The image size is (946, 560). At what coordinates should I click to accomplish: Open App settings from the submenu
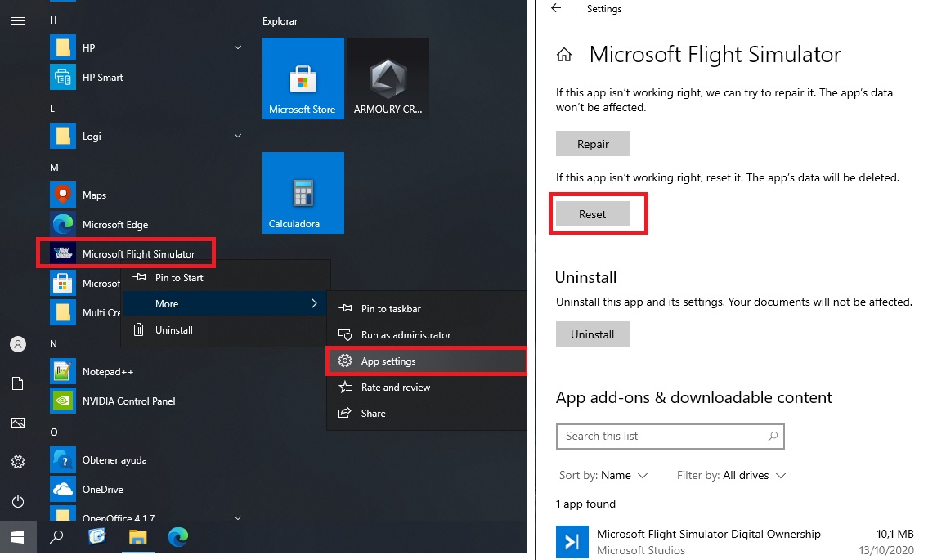pyautogui.click(x=427, y=361)
